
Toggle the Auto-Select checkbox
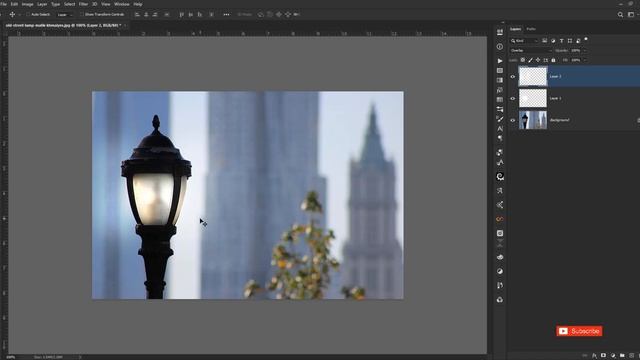(x=28, y=14)
